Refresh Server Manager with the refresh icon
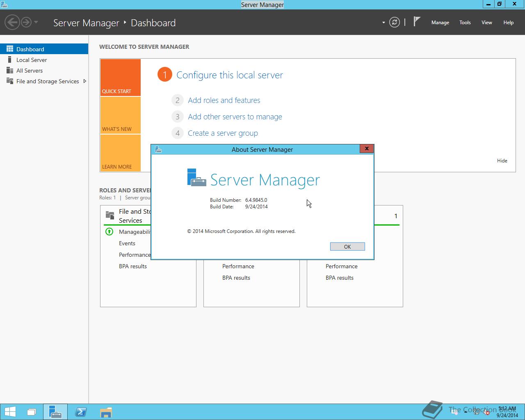Screen dimensions: 525x420 395,22
